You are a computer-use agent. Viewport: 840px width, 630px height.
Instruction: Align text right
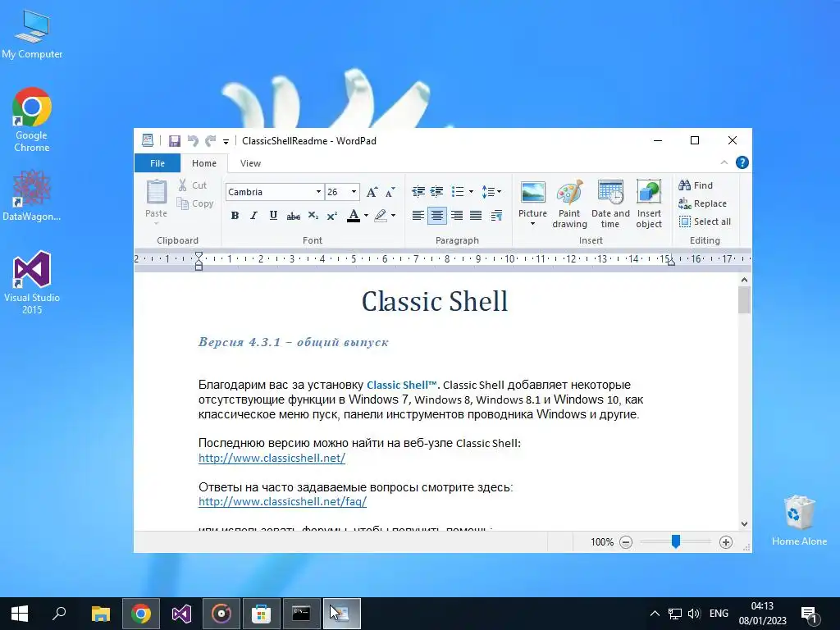point(457,216)
